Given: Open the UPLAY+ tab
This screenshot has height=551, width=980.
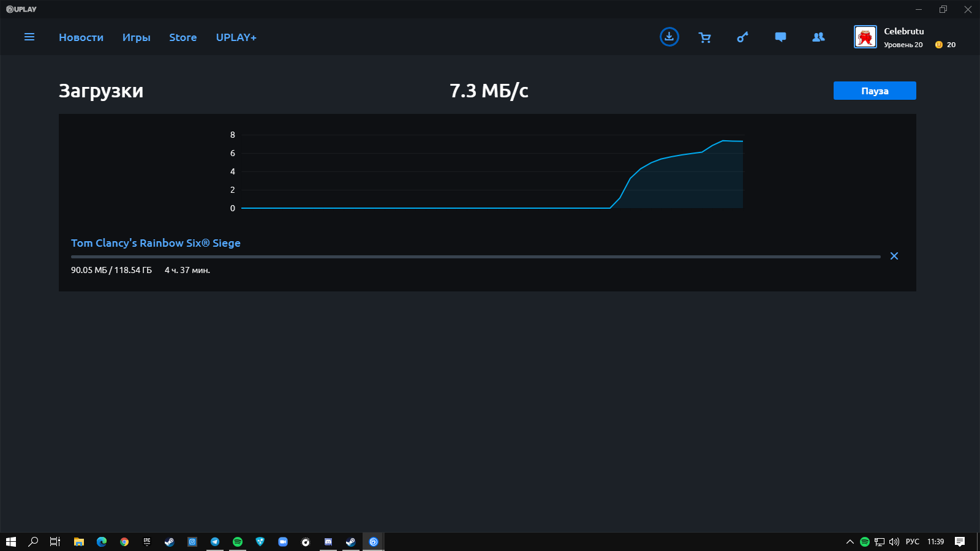Looking at the screenshot, I should [x=236, y=37].
